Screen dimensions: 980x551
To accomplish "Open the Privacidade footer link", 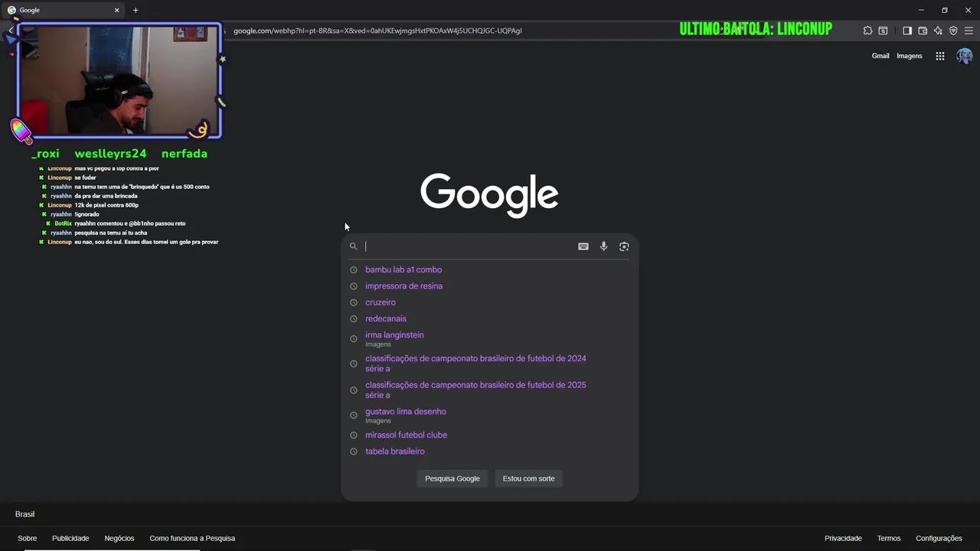I will [843, 538].
